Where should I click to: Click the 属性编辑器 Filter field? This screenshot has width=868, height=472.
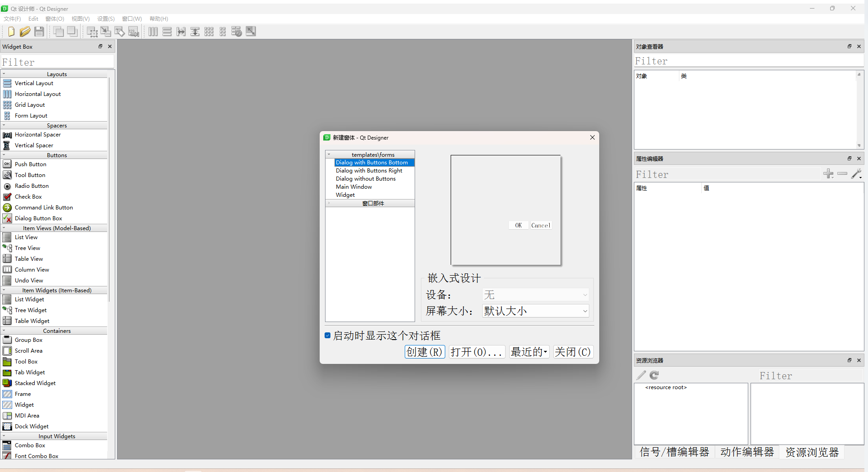727,174
